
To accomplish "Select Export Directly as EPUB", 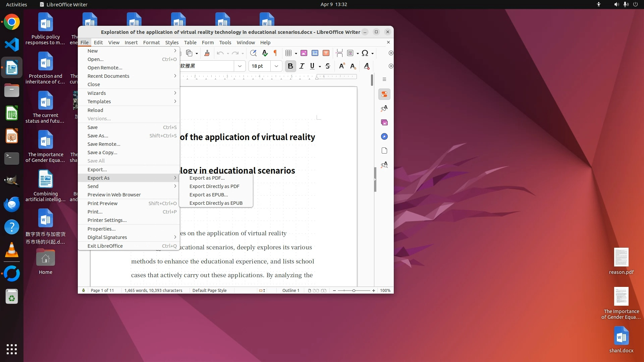I will 216,203.
